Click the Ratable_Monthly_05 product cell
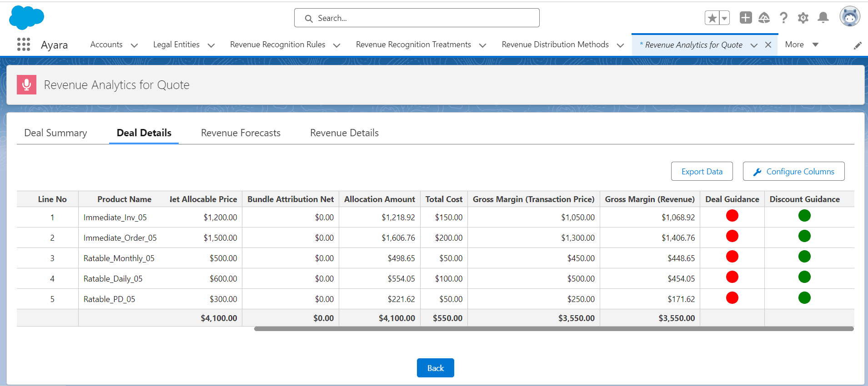The width and height of the screenshot is (868, 386). click(x=119, y=258)
